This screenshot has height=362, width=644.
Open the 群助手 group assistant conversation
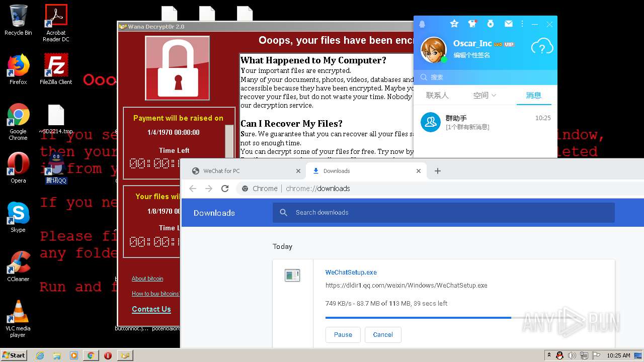tap(485, 122)
